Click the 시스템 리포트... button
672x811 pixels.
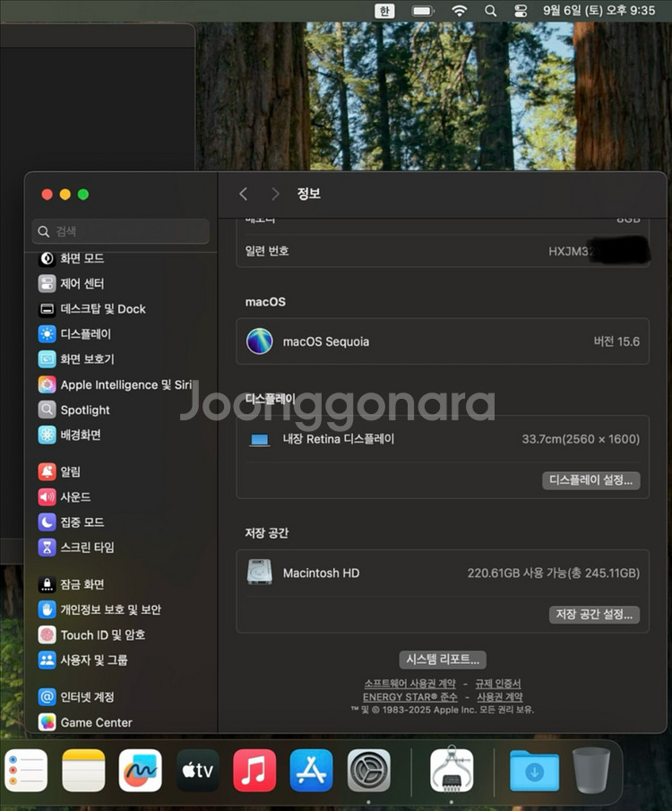(x=443, y=660)
